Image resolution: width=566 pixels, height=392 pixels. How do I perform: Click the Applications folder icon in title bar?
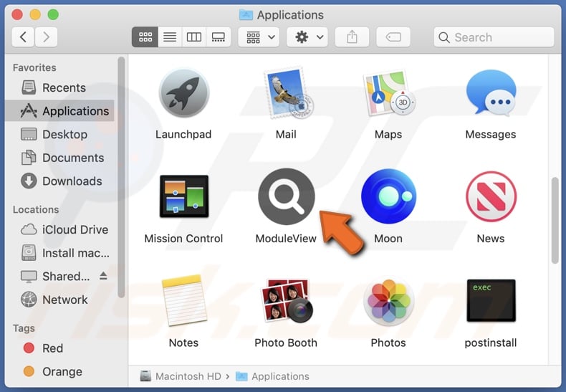tap(246, 15)
